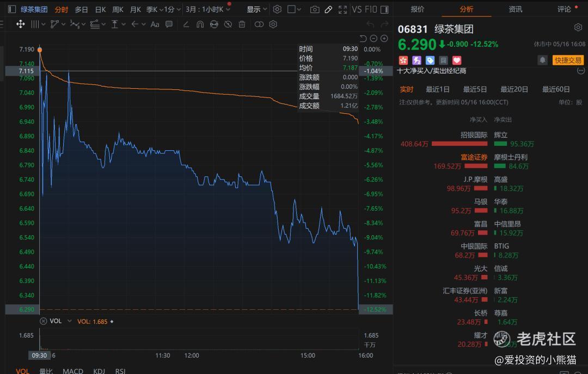Enable the pencil drawing mode icon
Screen dimensions: 588x374
[x=328, y=9]
